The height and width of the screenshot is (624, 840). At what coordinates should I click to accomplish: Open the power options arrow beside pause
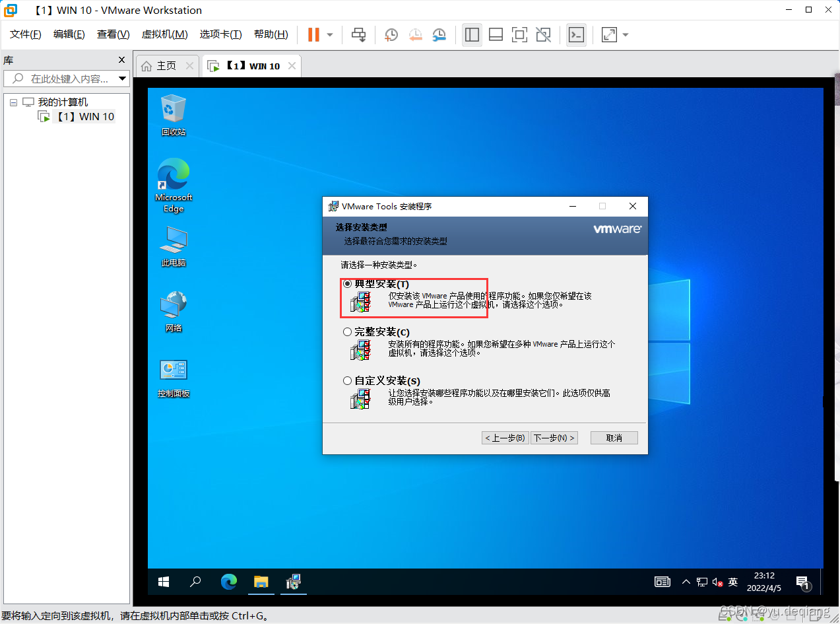coord(330,34)
